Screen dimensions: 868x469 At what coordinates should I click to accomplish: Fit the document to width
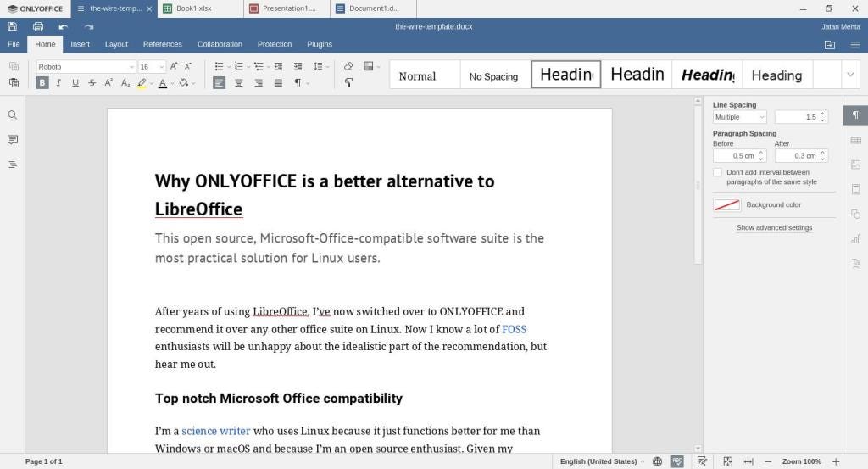(748, 461)
